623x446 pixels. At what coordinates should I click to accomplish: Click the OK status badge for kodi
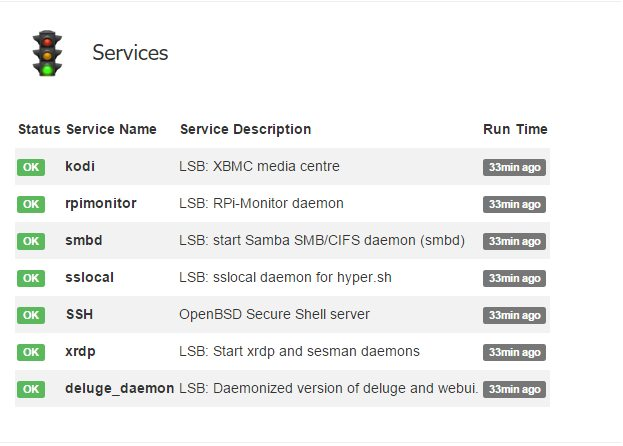click(31, 167)
